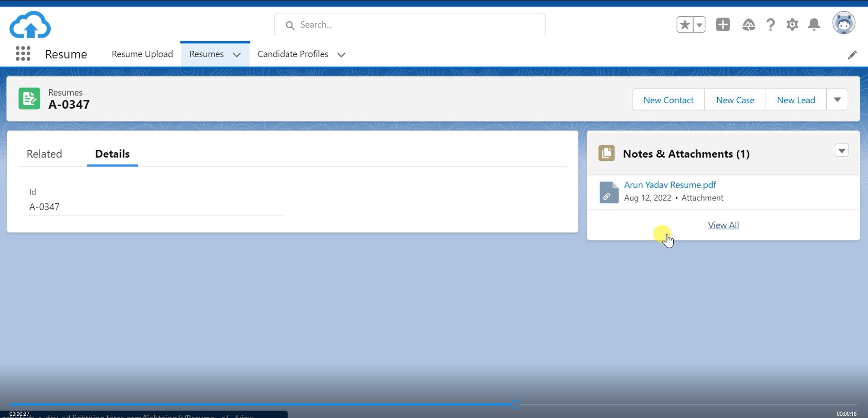Click the video progress slider handle
Viewport: 868px width, 418px height.
[x=515, y=404]
